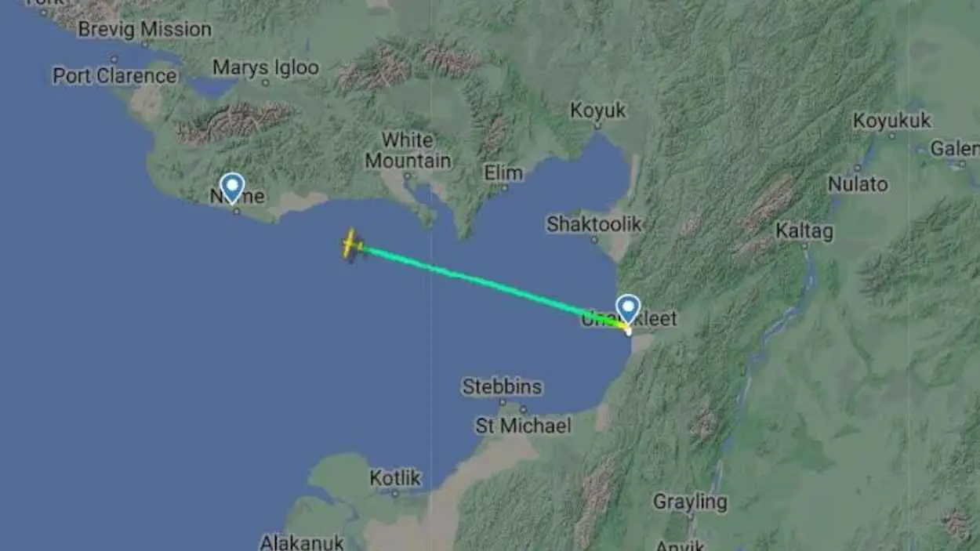Viewport: 980px width, 551px height.
Task: Click the Nulato town label
Action: click(x=858, y=184)
